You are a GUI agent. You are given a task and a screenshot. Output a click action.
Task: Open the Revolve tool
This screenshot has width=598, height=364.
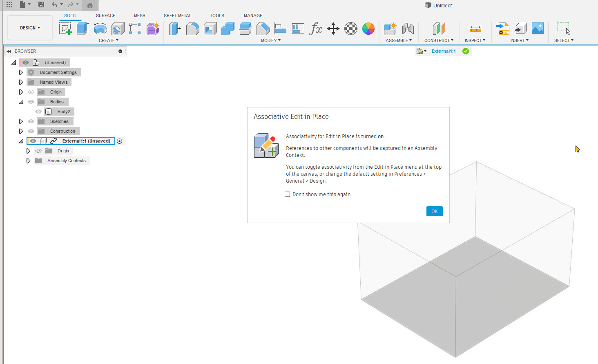click(x=100, y=29)
